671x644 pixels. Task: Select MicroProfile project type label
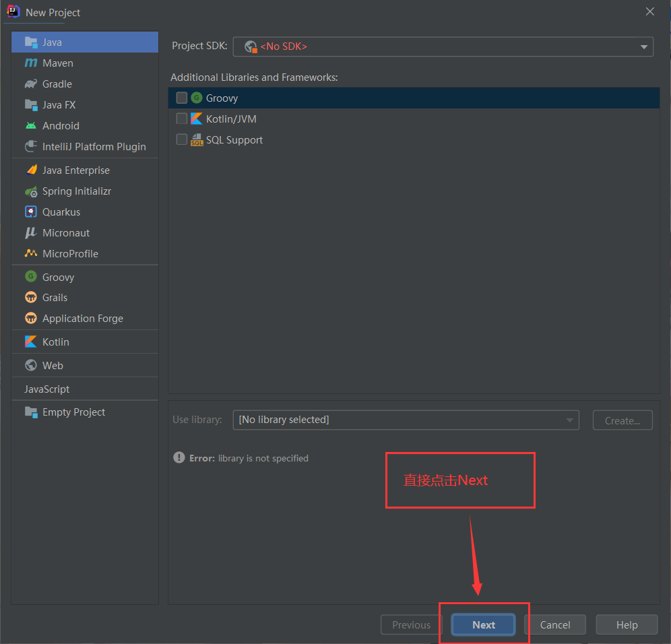(x=70, y=254)
